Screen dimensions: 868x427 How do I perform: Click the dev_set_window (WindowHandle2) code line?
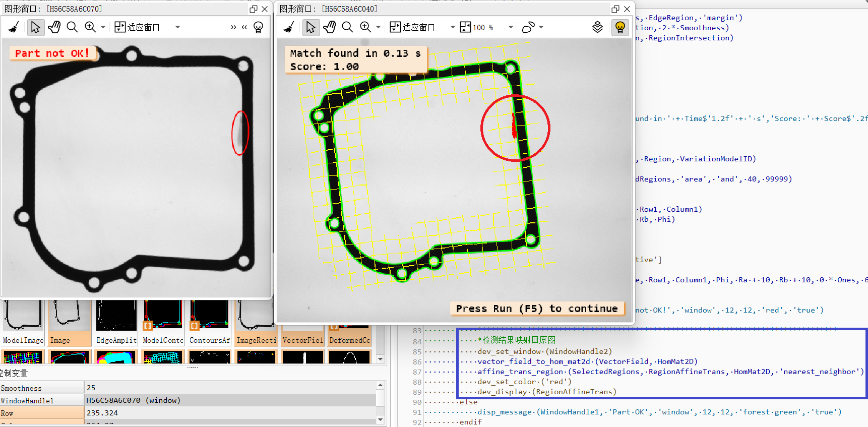(x=544, y=351)
